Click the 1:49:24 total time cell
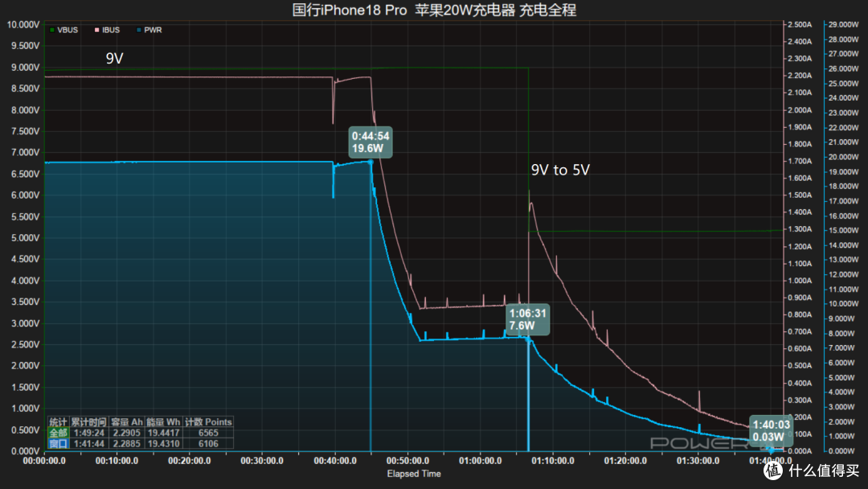This screenshot has height=489, width=868. pos(88,433)
